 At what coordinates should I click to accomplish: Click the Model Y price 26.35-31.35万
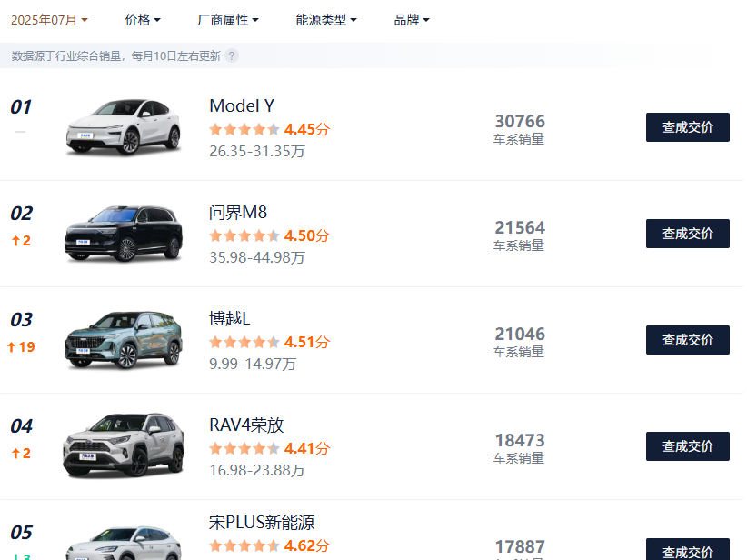coord(257,151)
